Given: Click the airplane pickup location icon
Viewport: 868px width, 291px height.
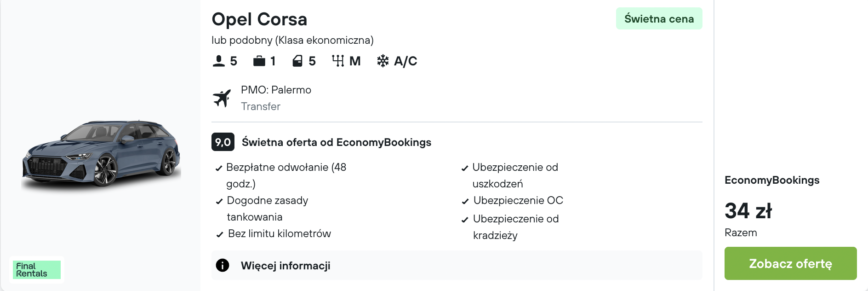Looking at the screenshot, I should click(x=222, y=99).
